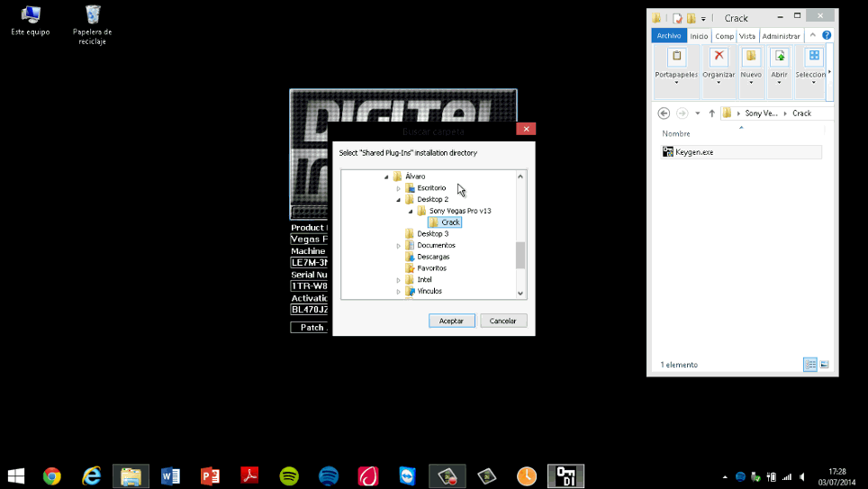The width and height of the screenshot is (868, 489).
Task: Expand the Vínculos node arrow
Action: (x=398, y=292)
